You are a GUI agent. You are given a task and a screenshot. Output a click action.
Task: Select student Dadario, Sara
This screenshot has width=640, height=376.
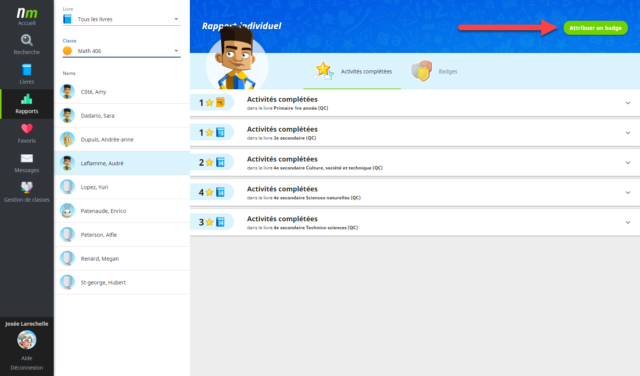(122, 116)
